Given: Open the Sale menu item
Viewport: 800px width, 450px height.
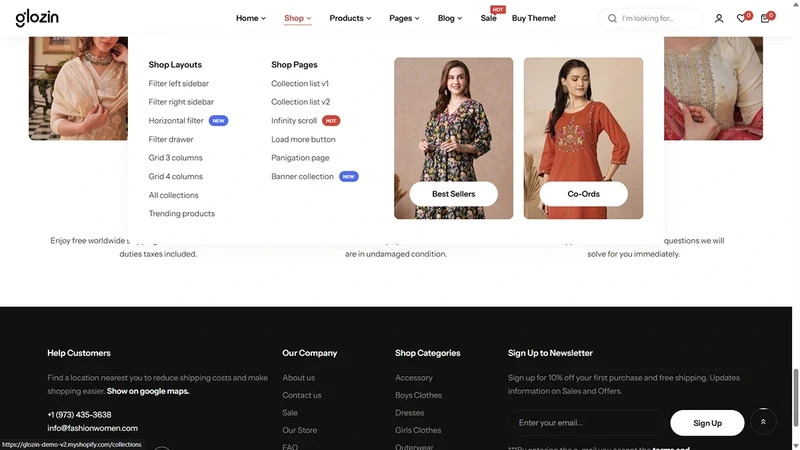Looking at the screenshot, I should (x=488, y=18).
